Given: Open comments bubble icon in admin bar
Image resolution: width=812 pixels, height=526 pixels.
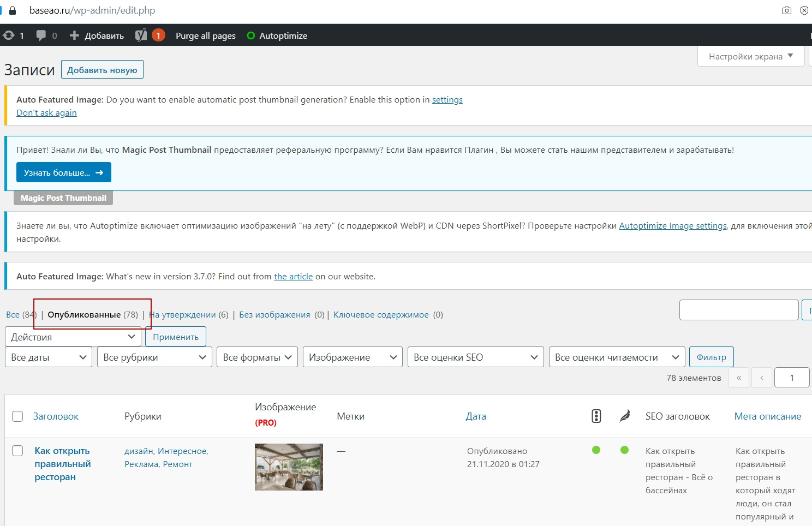Looking at the screenshot, I should (41, 35).
